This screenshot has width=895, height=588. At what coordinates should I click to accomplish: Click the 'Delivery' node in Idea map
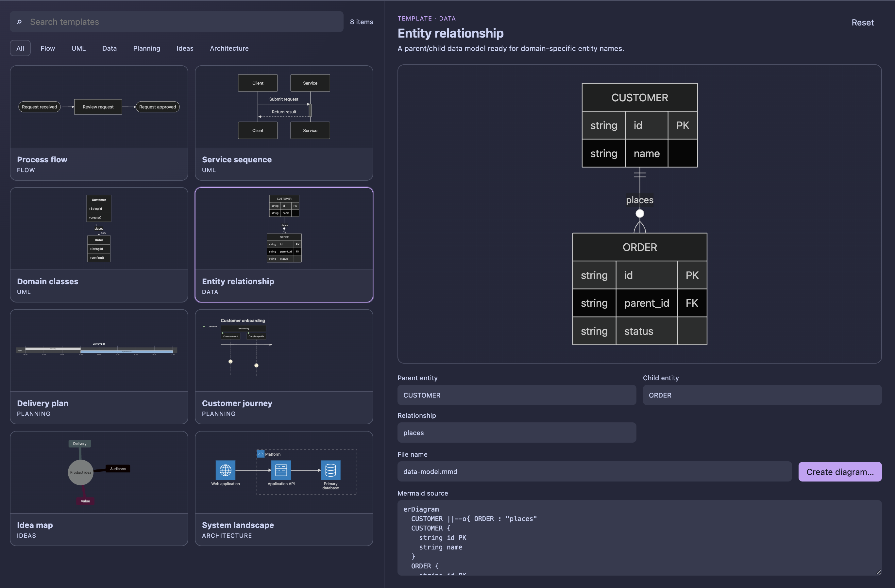pos(80,443)
